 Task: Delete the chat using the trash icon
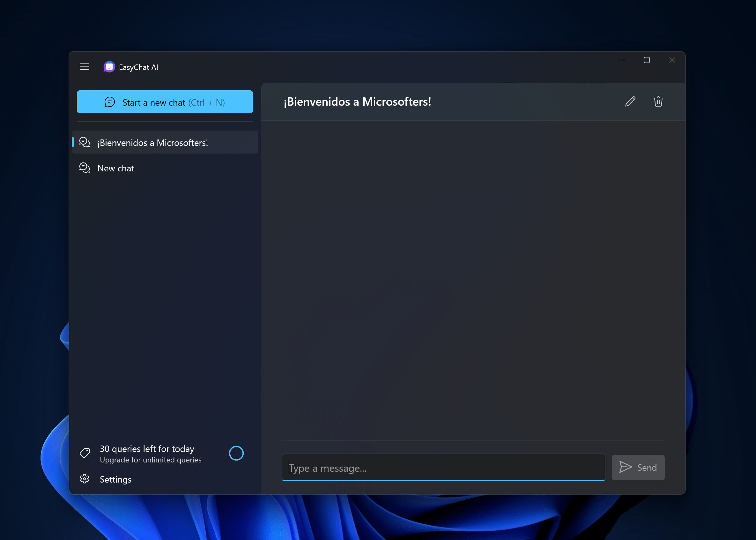(x=658, y=101)
